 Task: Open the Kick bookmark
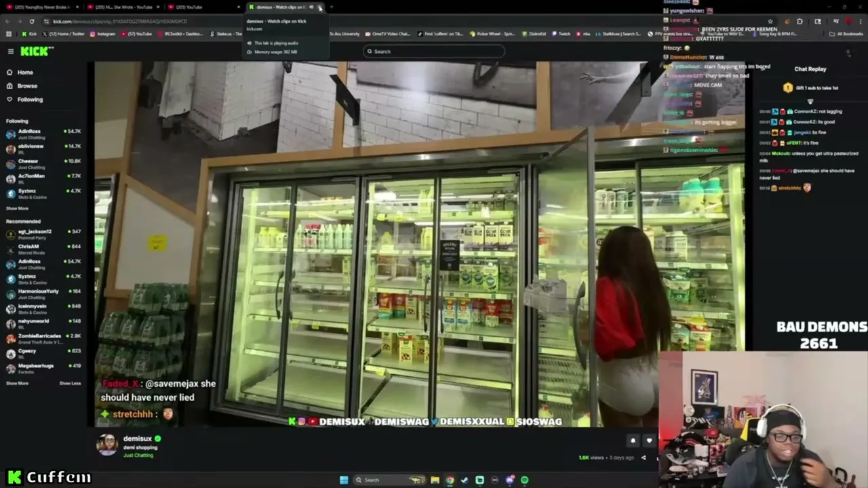[29, 34]
